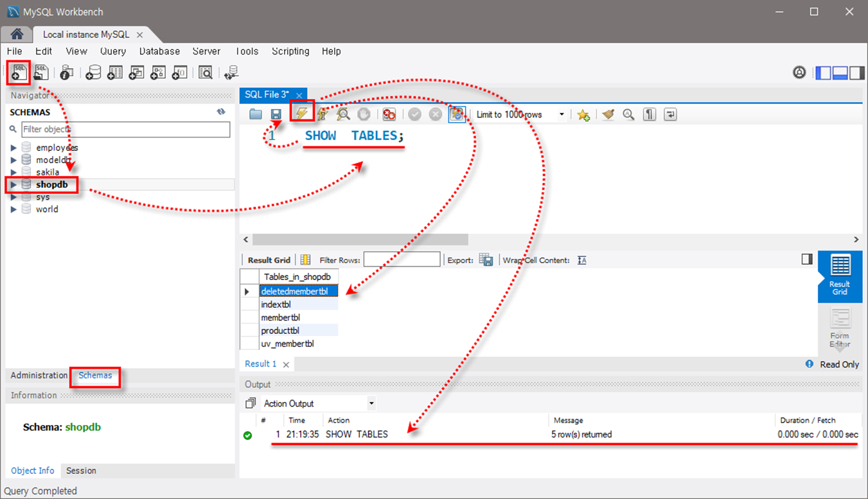The height and width of the screenshot is (499, 868).
Task: Refresh the schemas list icon
Action: (221, 112)
